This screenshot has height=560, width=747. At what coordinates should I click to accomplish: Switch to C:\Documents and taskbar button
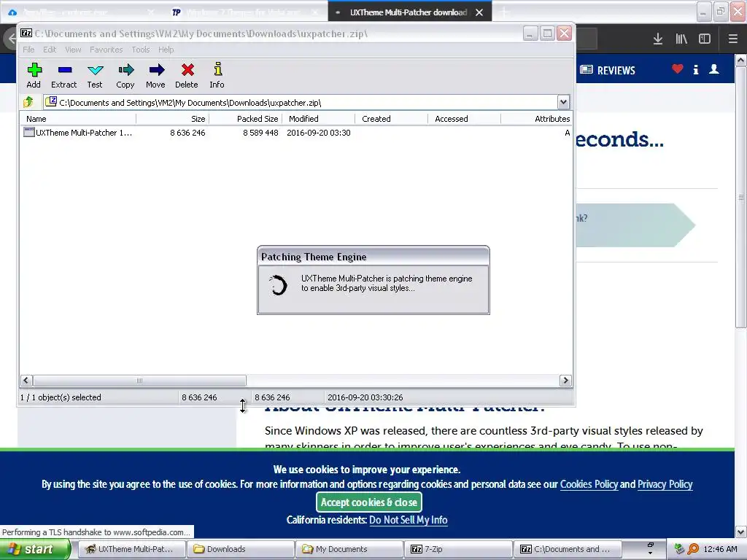coord(567,549)
